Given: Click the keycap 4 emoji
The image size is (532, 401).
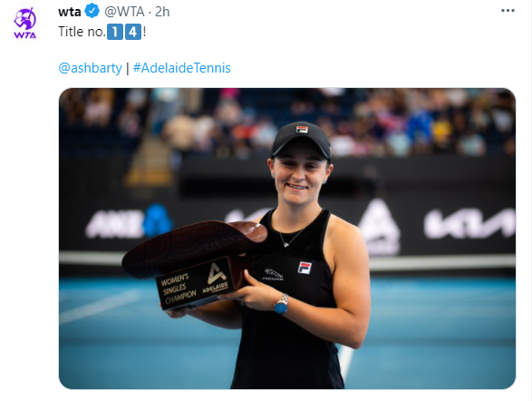Looking at the screenshot, I should coord(133,32).
